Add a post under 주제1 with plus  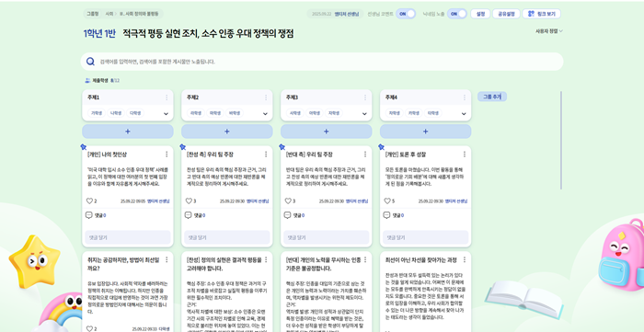pos(128,132)
